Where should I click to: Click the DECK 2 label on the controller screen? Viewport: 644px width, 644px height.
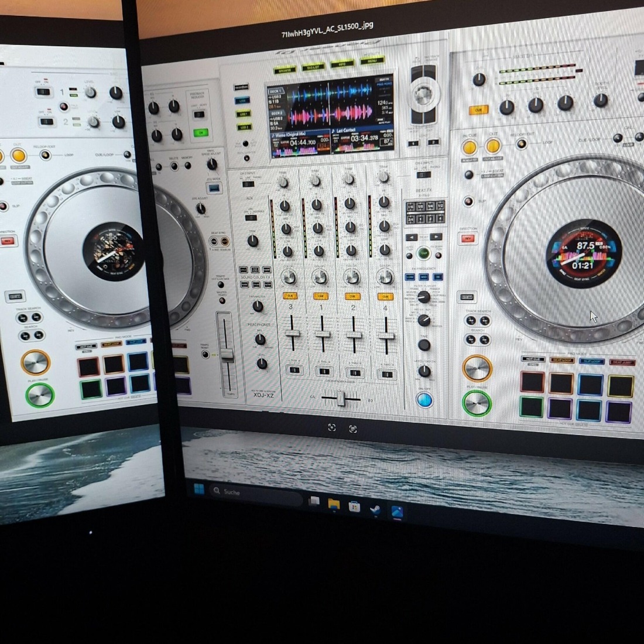point(276,114)
